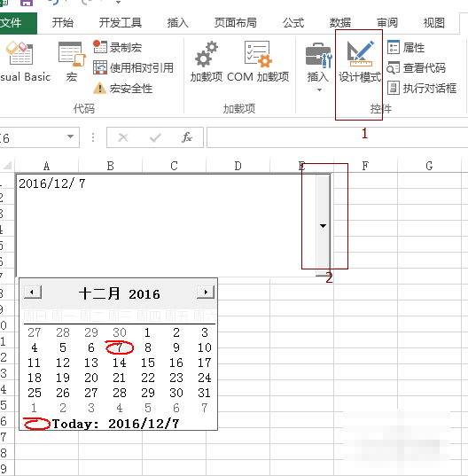Screen dimensions: 468x476
Task: Click the select-all corner triangle
Action: point(7,166)
